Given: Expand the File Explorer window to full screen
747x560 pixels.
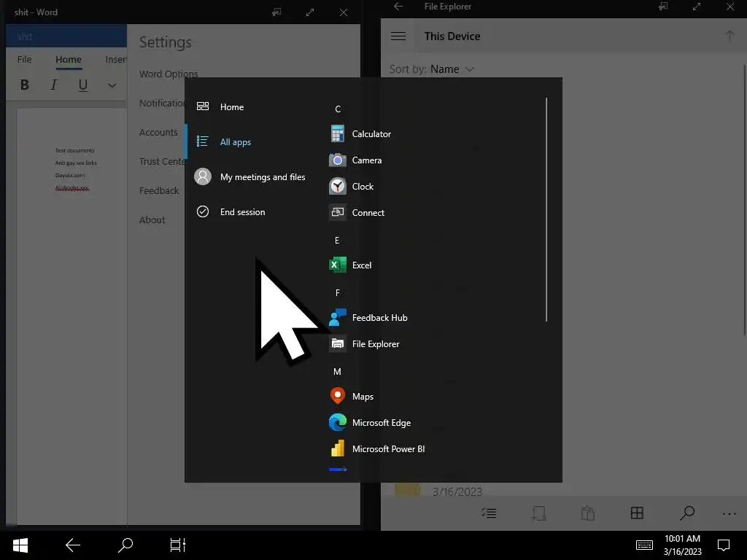Looking at the screenshot, I should click(697, 7).
